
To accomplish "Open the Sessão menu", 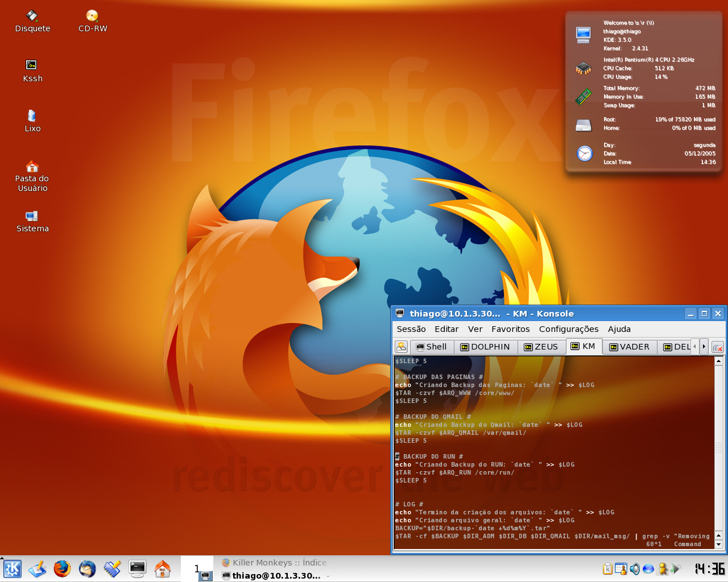I will coord(411,329).
